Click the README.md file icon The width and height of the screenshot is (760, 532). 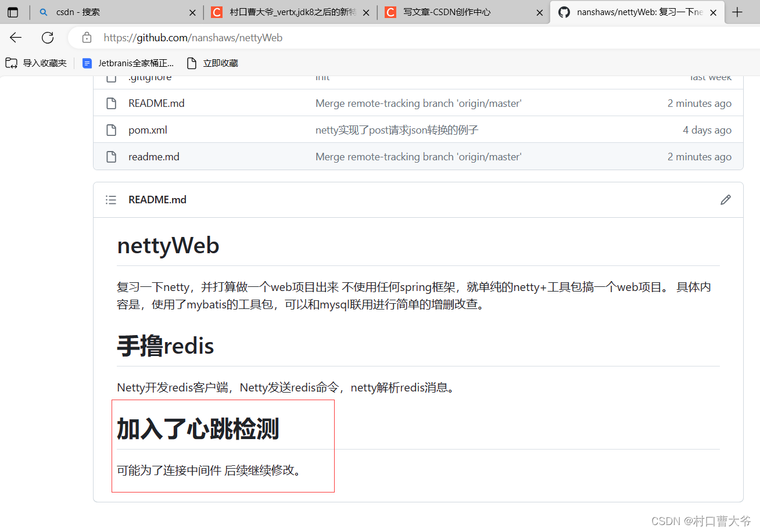coord(111,103)
